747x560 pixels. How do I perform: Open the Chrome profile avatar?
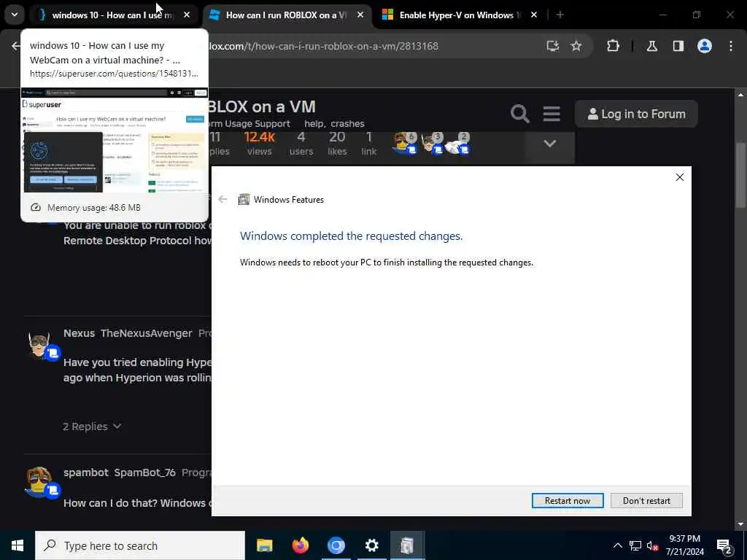tap(705, 46)
